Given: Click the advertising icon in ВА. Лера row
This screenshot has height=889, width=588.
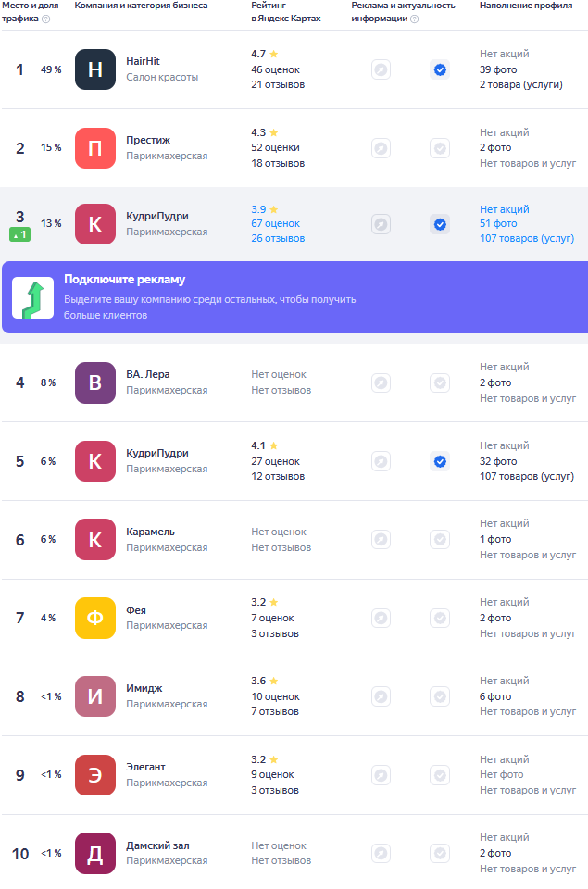Looking at the screenshot, I should (381, 382).
